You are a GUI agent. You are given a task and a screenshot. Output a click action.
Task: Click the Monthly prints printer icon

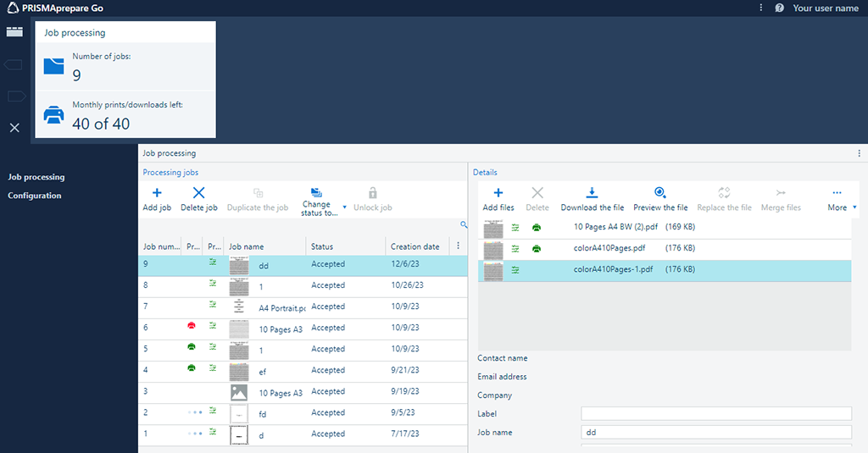click(x=53, y=114)
